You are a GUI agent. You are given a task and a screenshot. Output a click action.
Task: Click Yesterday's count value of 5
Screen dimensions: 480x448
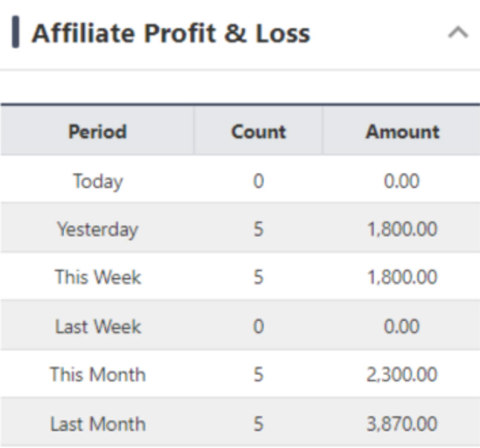[258, 229]
